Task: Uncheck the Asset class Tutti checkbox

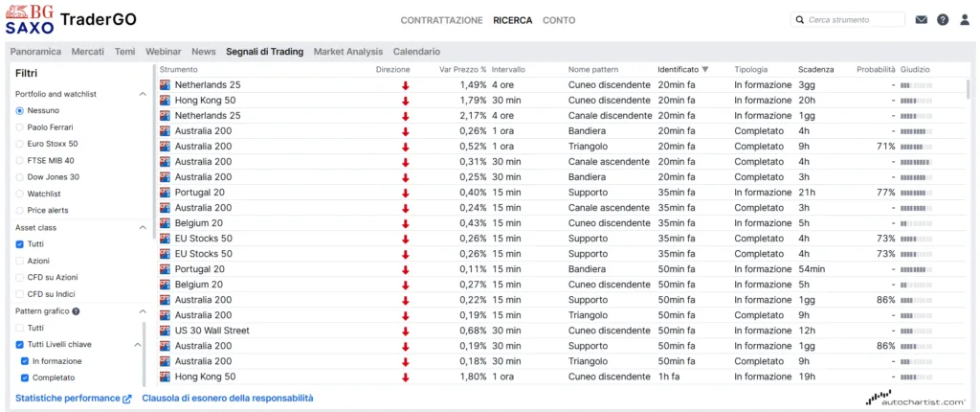Action: point(20,244)
